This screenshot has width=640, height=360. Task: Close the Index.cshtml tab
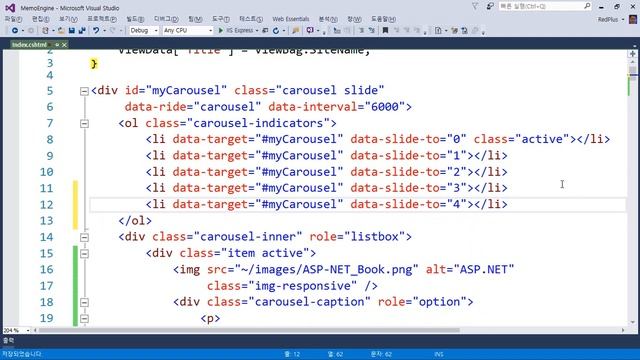click(x=64, y=44)
